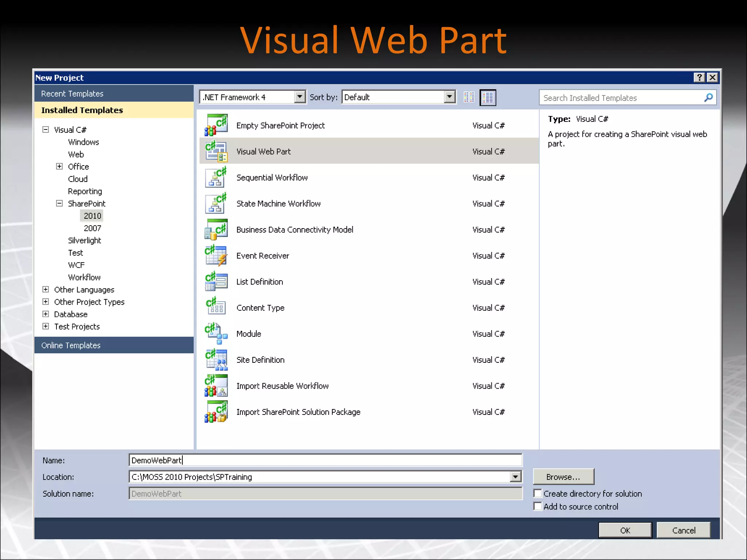Select Business Data Connectivity Model icon

pyautogui.click(x=216, y=229)
